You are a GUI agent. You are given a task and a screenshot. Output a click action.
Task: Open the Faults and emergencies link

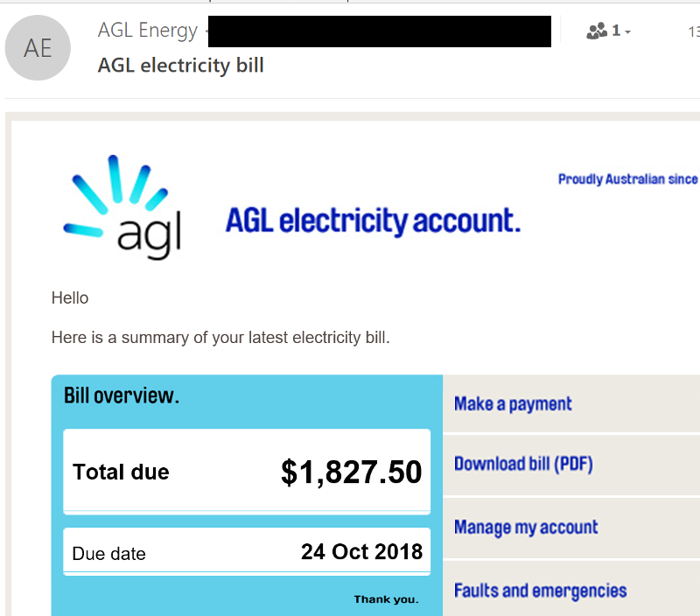coord(540,591)
